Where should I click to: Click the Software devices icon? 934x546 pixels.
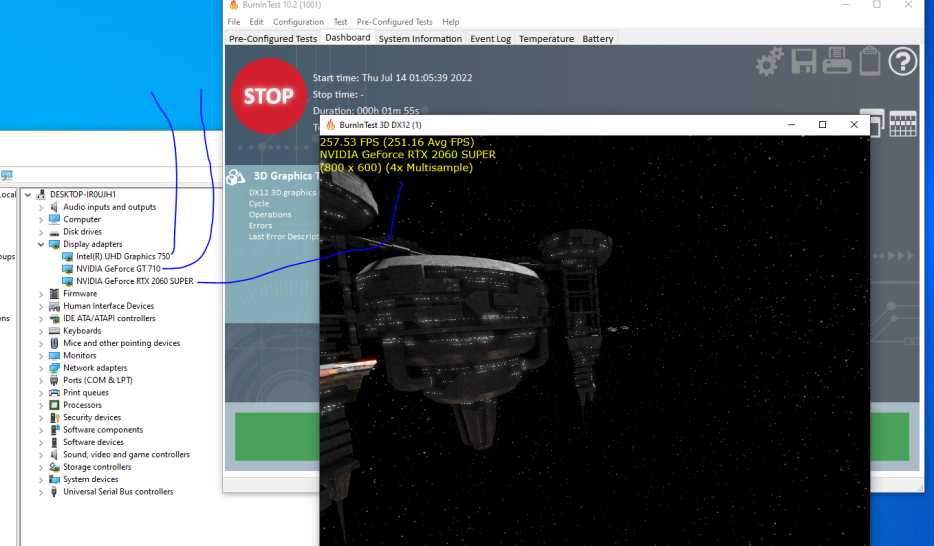coord(54,442)
